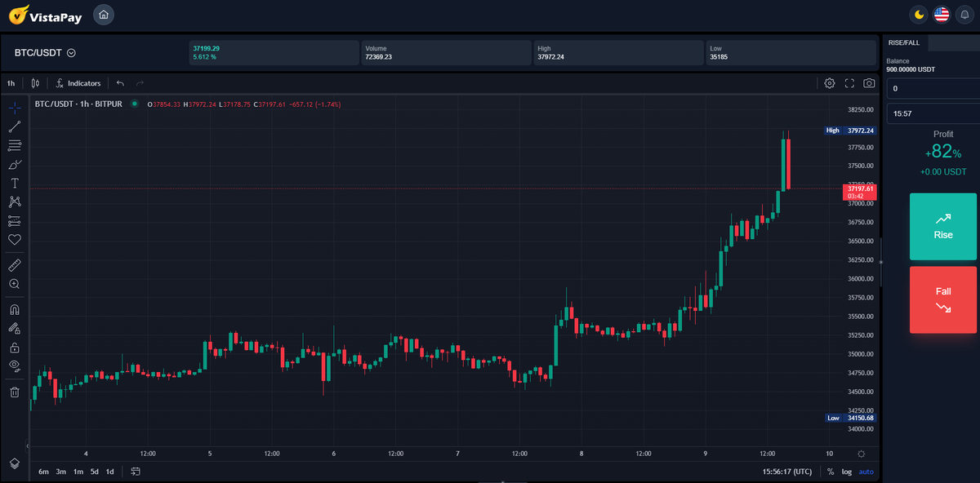The width and height of the screenshot is (980, 483).
Task: Open the 1h timeframe selector
Action: pos(11,83)
